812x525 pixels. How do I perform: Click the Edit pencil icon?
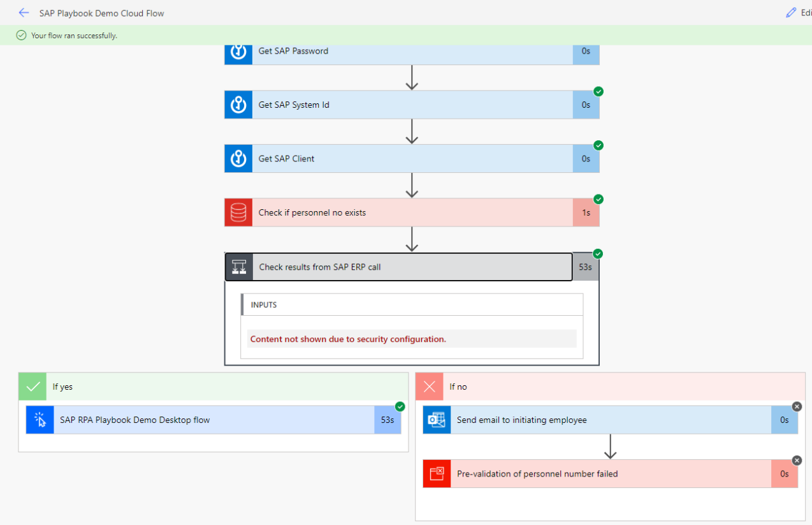coord(792,13)
